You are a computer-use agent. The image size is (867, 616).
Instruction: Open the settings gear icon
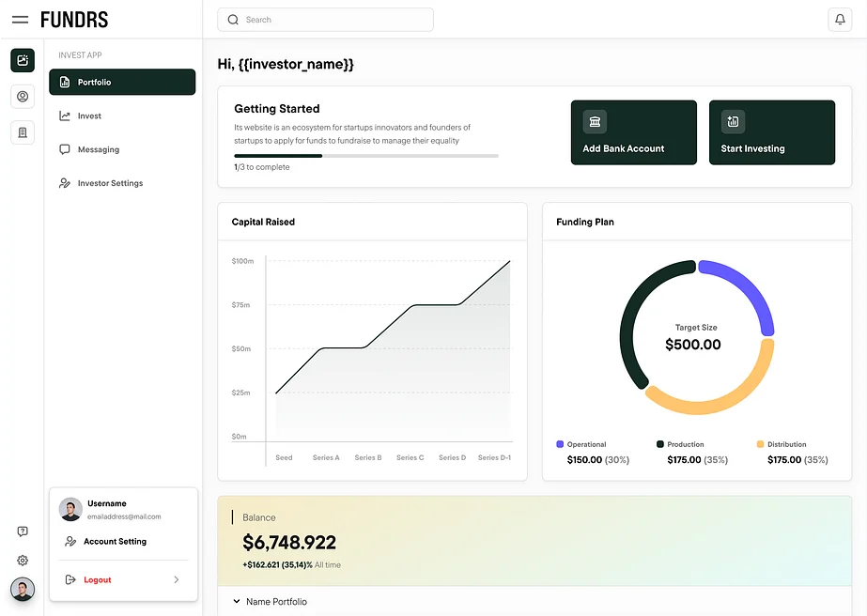(23, 561)
